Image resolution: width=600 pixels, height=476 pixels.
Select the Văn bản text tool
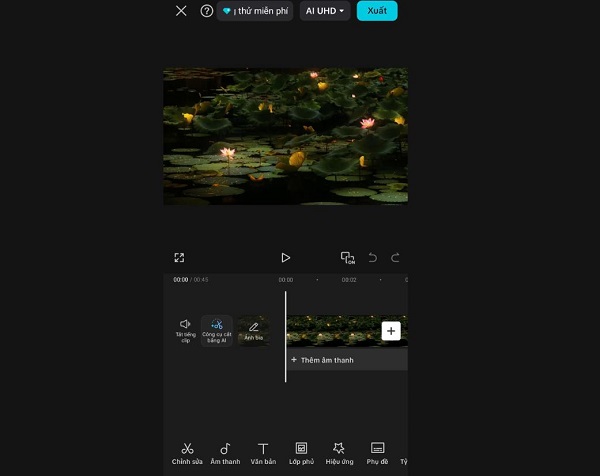coord(263,453)
